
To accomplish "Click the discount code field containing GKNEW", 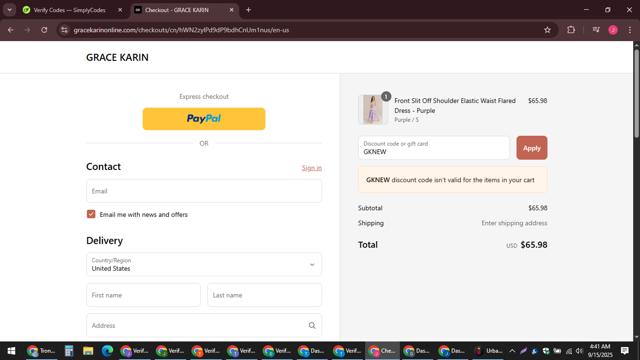I will tap(433, 148).
